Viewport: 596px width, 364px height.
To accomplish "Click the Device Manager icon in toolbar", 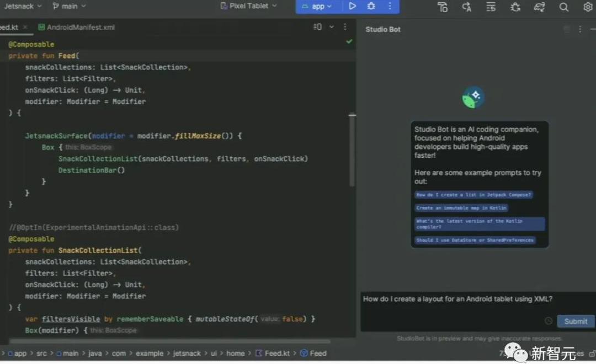I will [x=442, y=7].
